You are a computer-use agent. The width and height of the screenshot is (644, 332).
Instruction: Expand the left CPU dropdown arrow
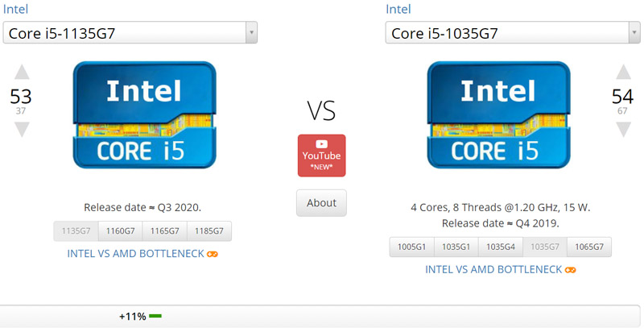pyautogui.click(x=251, y=33)
